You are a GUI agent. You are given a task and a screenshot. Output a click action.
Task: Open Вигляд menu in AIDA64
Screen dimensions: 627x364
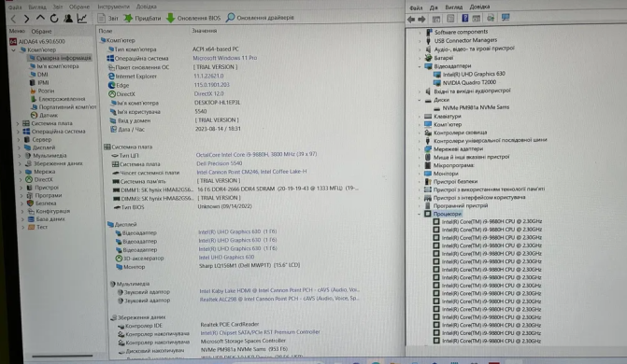[37, 7]
